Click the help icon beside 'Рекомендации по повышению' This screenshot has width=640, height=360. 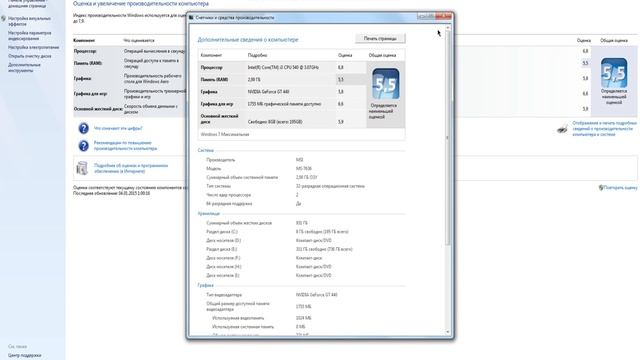(x=83, y=146)
